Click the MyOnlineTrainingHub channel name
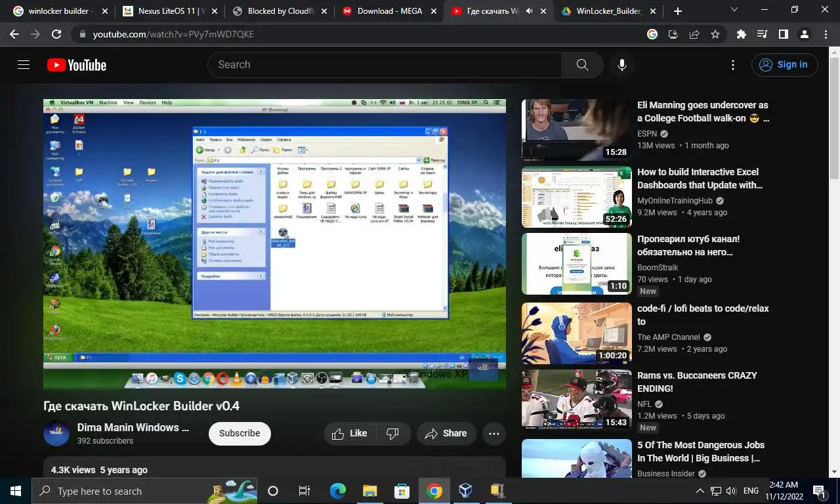 675,201
